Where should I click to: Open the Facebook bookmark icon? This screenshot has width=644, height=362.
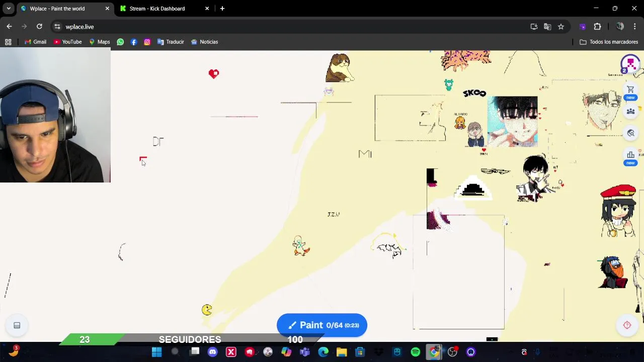(x=134, y=42)
